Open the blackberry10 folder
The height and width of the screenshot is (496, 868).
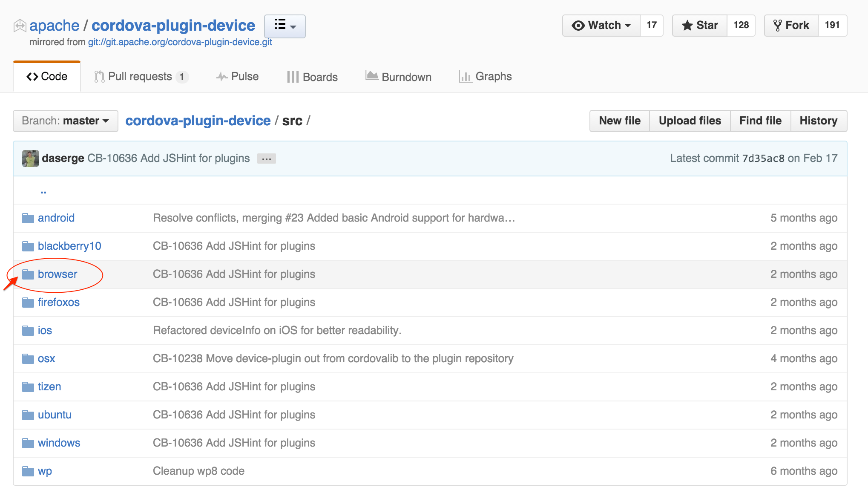coord(69,246)
